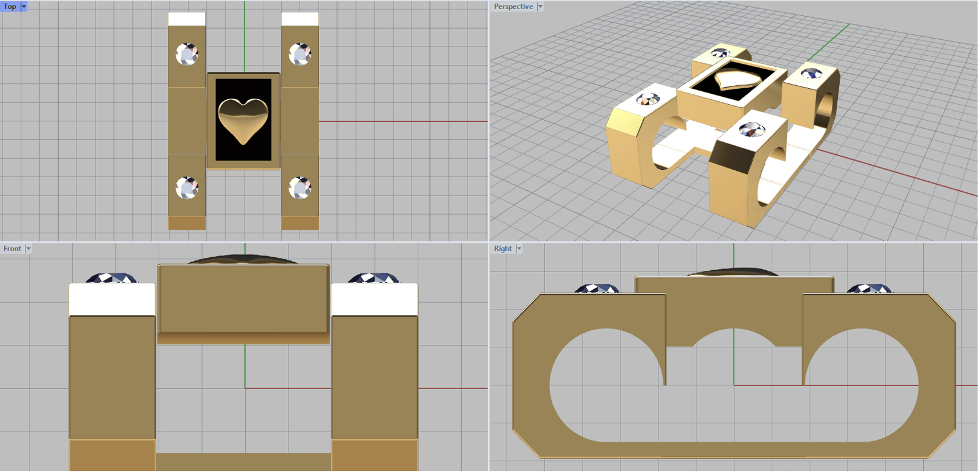Pick the left gemstone in Right viewport

coord(597,289)
